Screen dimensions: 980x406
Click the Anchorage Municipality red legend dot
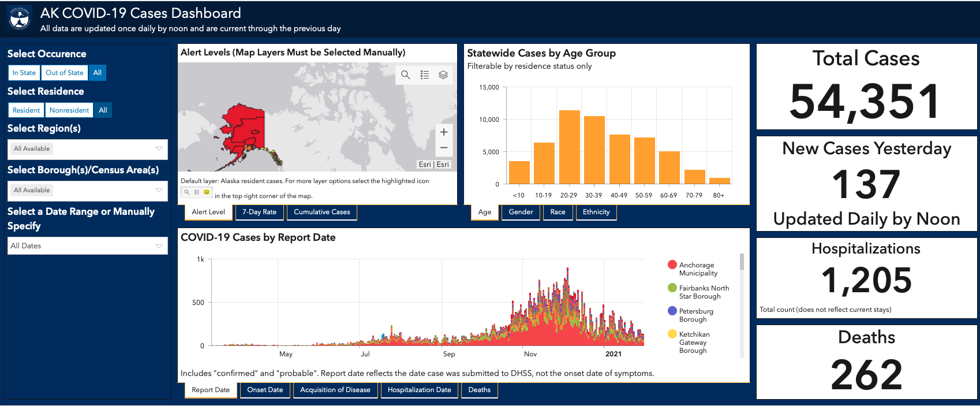point(672,265)
